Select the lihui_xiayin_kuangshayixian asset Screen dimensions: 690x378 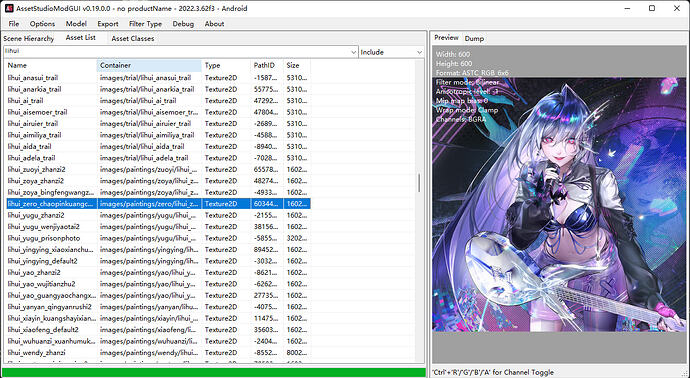pyautogui.click(x=158, y=318)
